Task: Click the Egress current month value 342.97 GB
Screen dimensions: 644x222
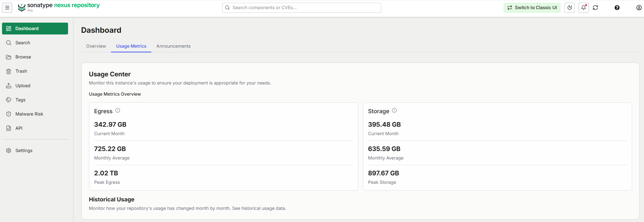Action: (x=110, y=125)
